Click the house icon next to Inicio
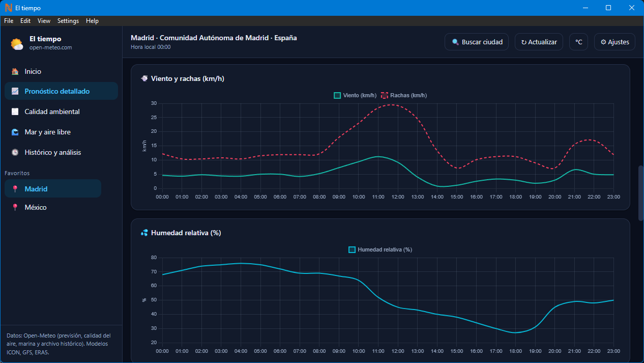The image size is (644, 363). tap(15, 72)
